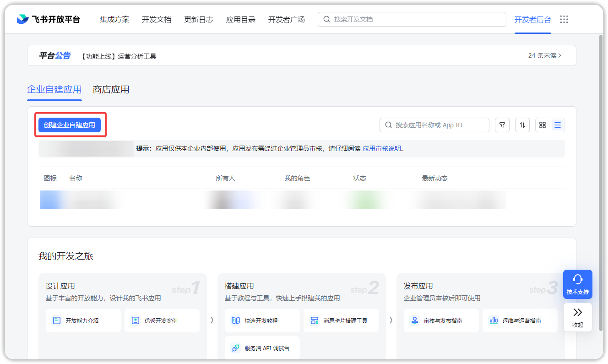Open the apps grid icon in header

564,19
